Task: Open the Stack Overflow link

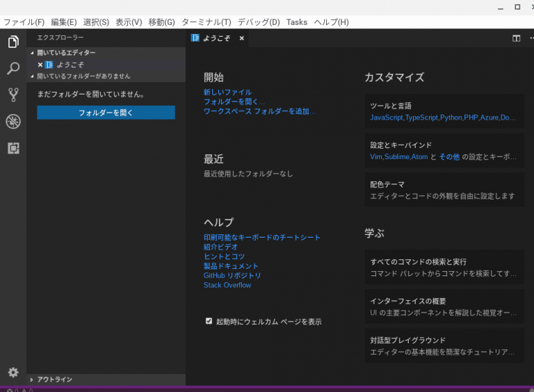Action: coord(227,285)
